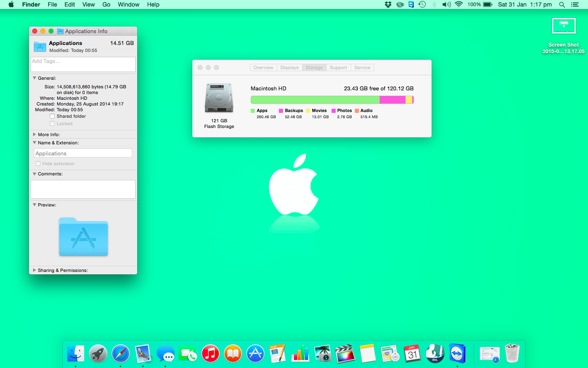588x368 pixels.
Task: Click the Bluetooth menu bar icon
Action: click(x=434, y=4)
